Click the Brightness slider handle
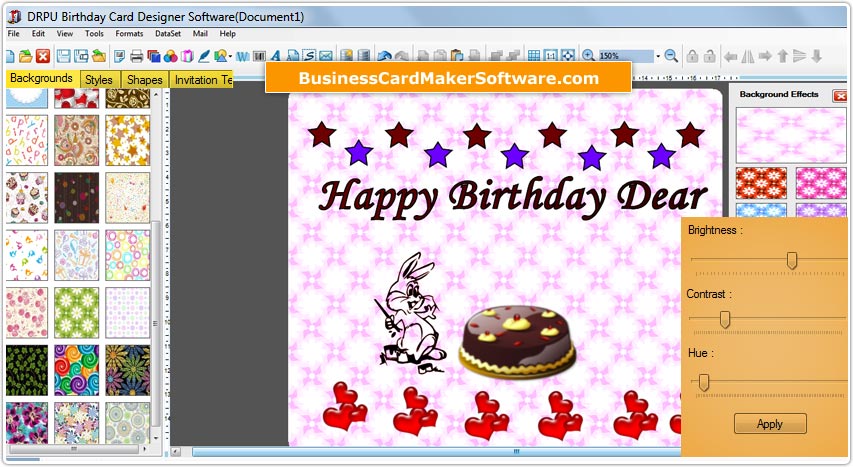Screen dimensions: 853x467 [792, 260]
